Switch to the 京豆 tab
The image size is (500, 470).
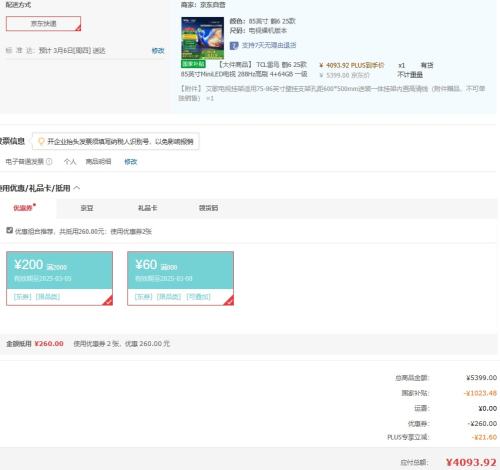coord(87,208)
